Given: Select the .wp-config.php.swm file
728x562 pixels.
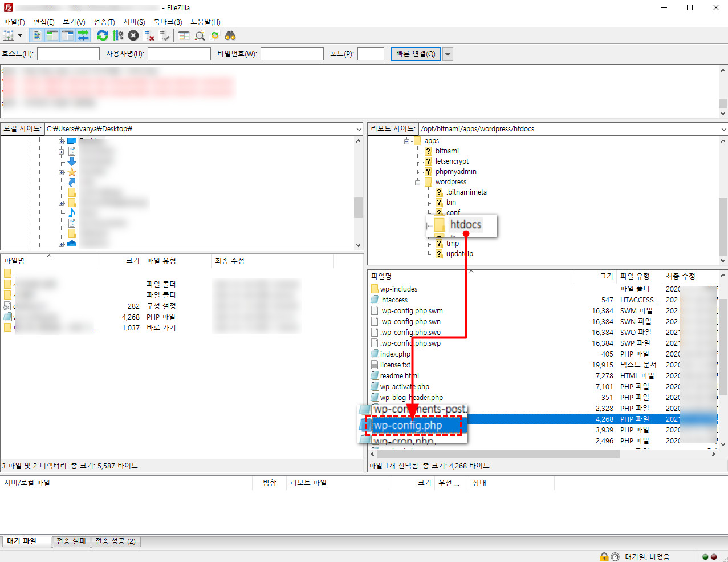Looking at the screenshot, I should pyautogui.click(x=411, y=311).
